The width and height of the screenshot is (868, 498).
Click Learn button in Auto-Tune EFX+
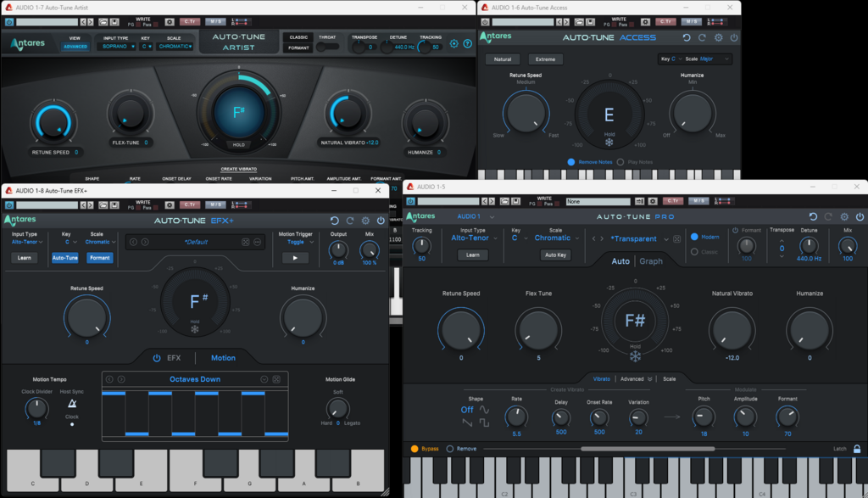coord(25,258)
